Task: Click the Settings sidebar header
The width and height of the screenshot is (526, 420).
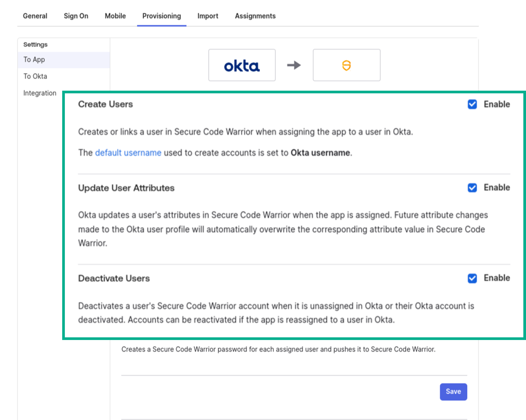Action: [x=35, y=45]
